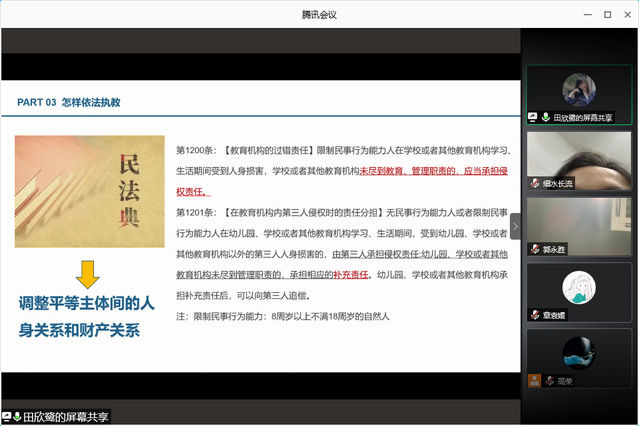Click the bottom-left green microphone status icon
639x426 pixels.
coord(17,416)
